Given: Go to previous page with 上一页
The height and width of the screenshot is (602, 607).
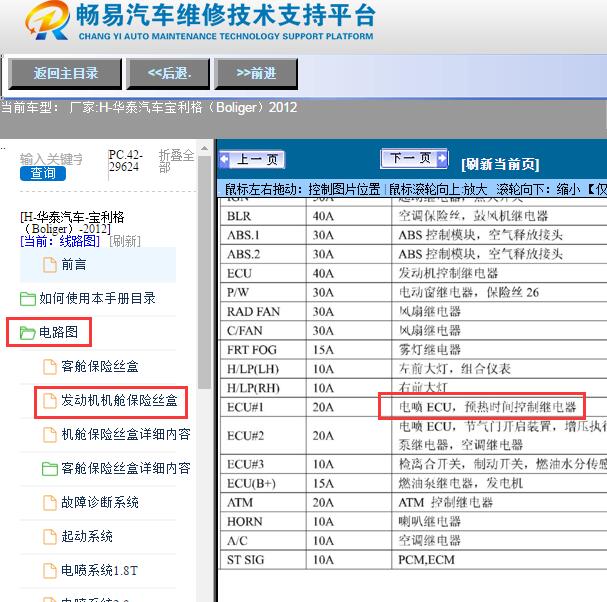Looking at the screenshot, I should point(252,159).
